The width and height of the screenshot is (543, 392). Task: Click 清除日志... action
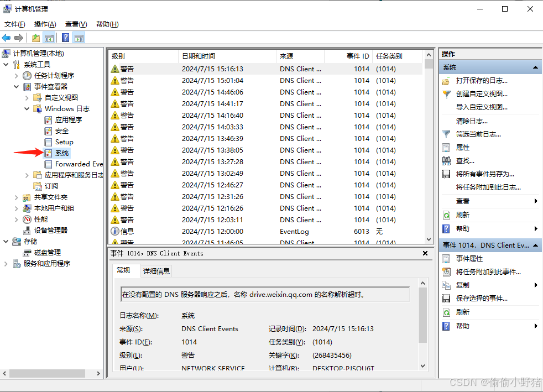[x=472, y=121]
